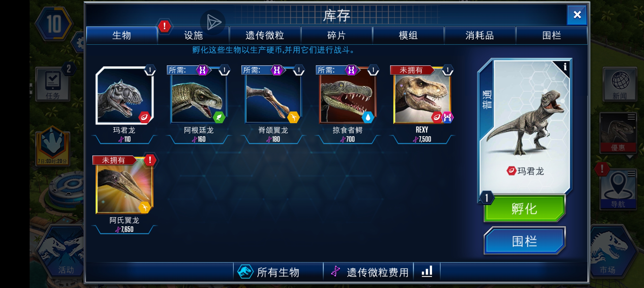Click the blue 围栏 button
Screen dimensions: 644x288
(x=524, y=241)
